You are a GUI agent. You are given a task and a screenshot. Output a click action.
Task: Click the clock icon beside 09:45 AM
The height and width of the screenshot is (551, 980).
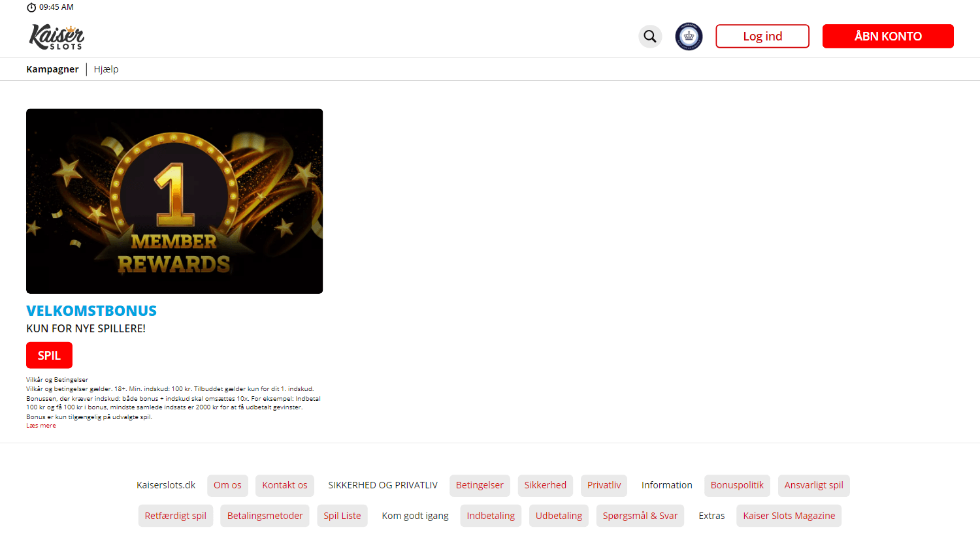31,7
